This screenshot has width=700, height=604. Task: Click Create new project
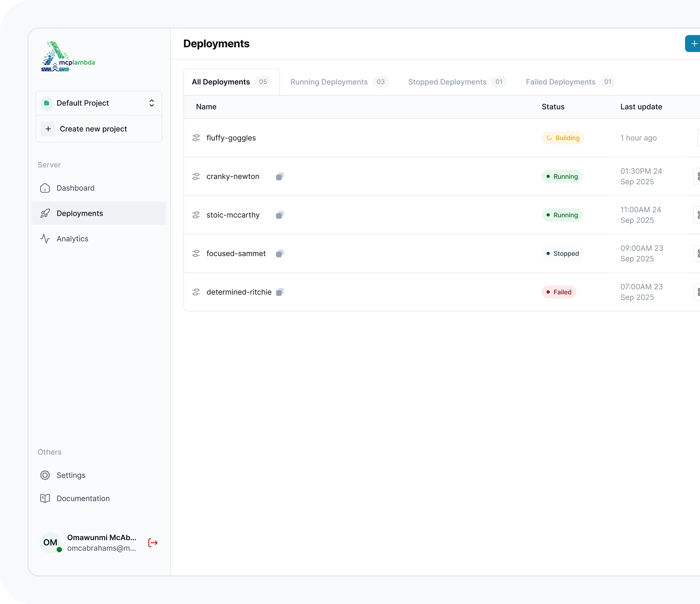(93, 129)
